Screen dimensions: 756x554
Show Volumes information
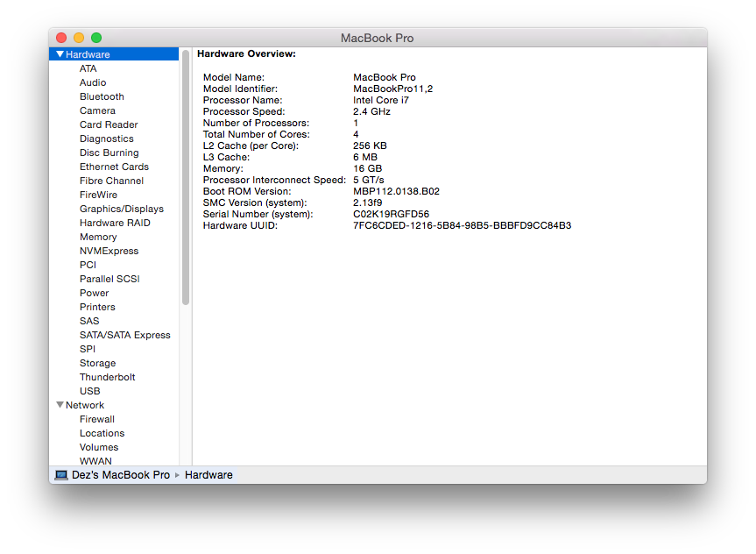click(99, 447)
